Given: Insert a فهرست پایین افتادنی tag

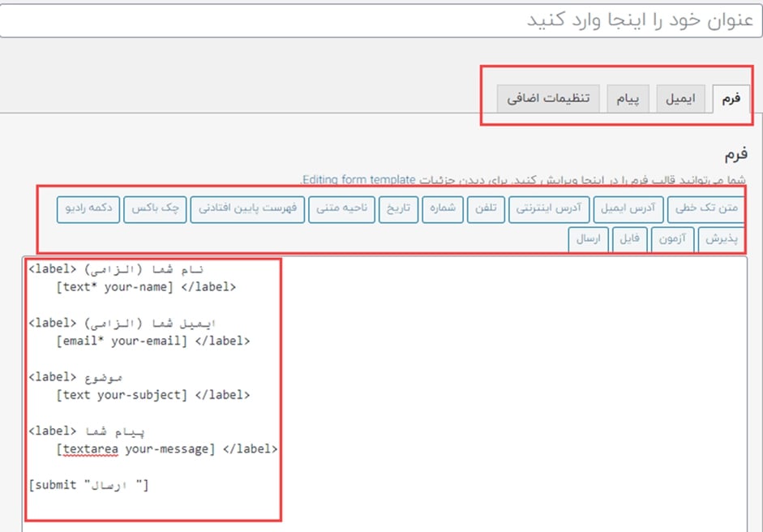Looking at the screenshot, I should (x=247, y=209).
